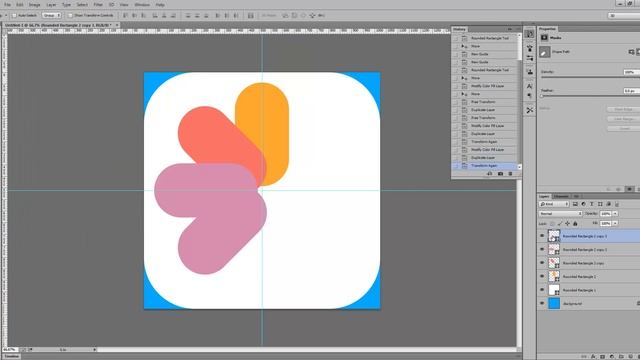Open the Window menu

click(142, 5)
